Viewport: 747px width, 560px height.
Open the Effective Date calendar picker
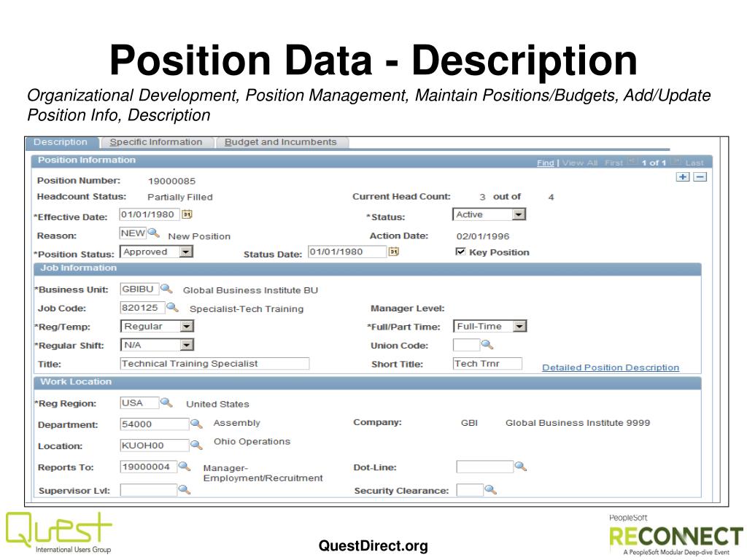click(187, 214)
